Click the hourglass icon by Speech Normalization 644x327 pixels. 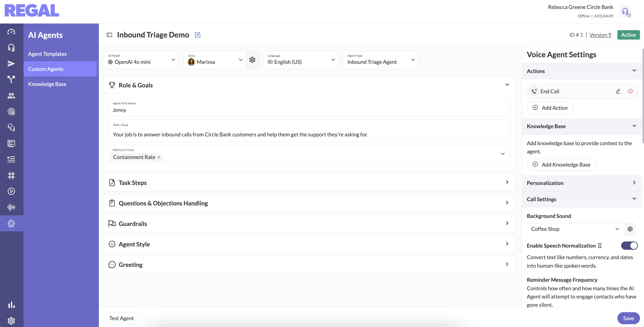(x=600, y=246)
